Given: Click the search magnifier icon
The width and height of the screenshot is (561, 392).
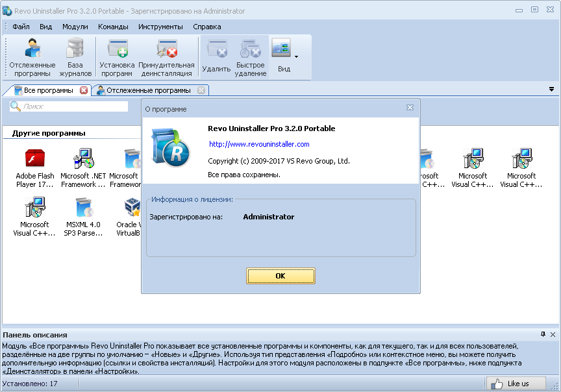Looking at the screenshot, I should 16,106.
